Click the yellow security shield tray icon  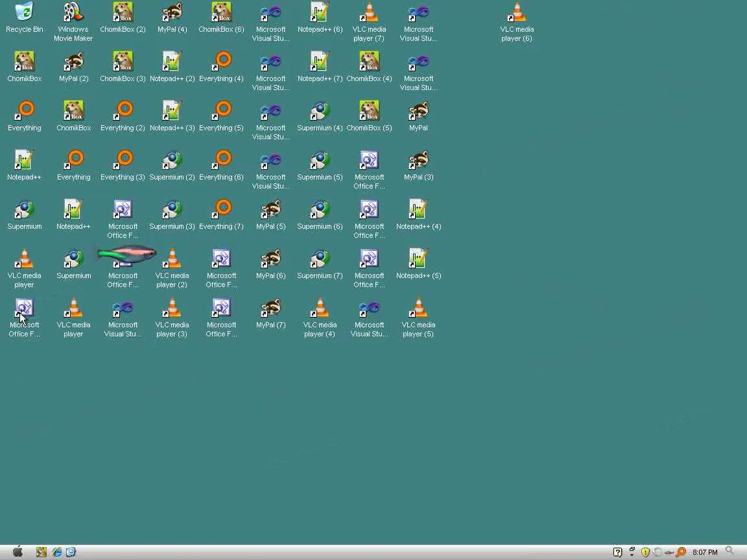coord(646,552)
